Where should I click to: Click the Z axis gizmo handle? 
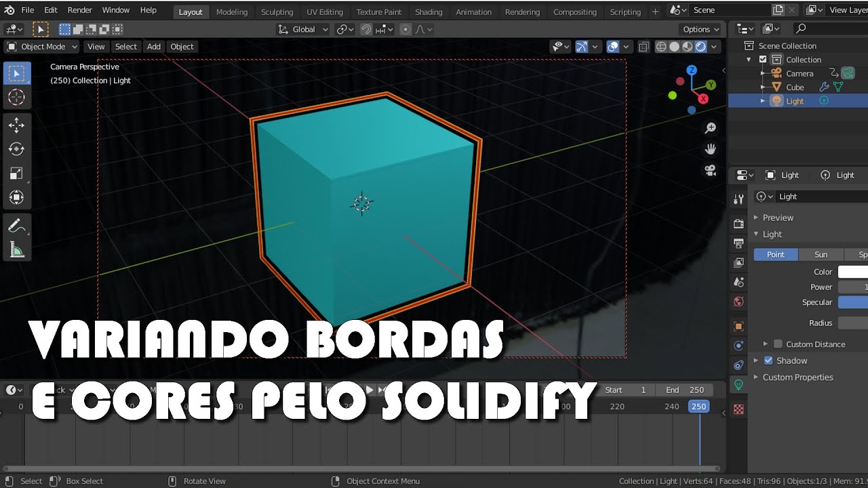click(x=692, y=70)
